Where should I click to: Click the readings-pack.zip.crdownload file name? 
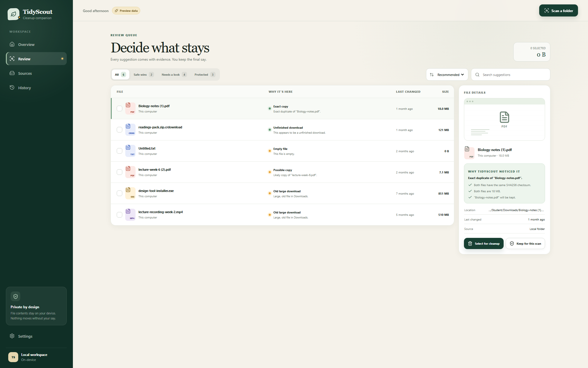coord(160,127)
